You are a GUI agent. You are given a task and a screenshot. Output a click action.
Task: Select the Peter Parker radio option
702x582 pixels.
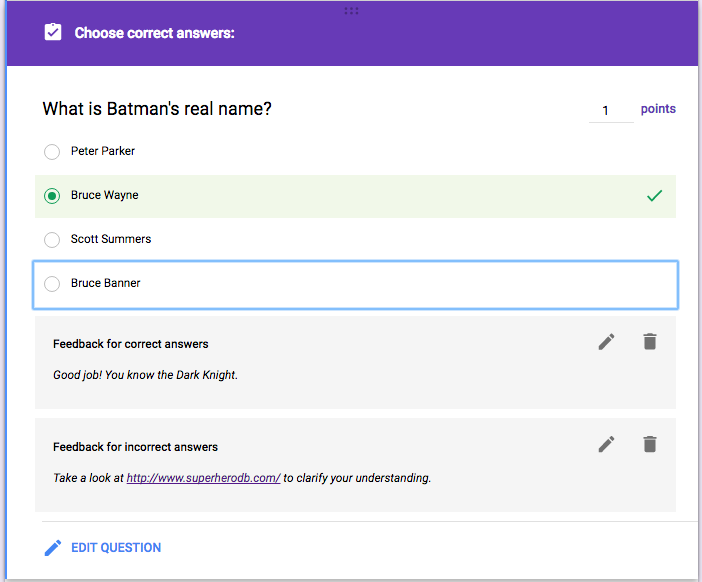click(52, 152)
